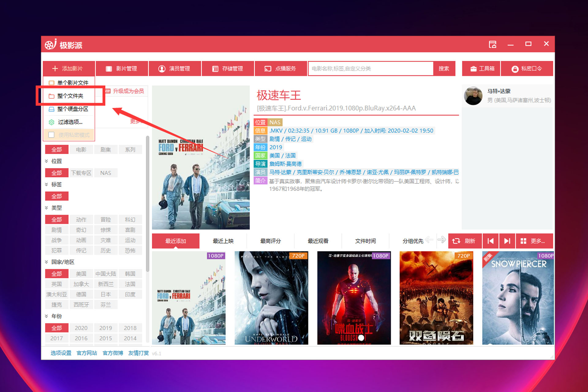Choose the whole folder (整个文件夹) menu entry

(69, 96)
